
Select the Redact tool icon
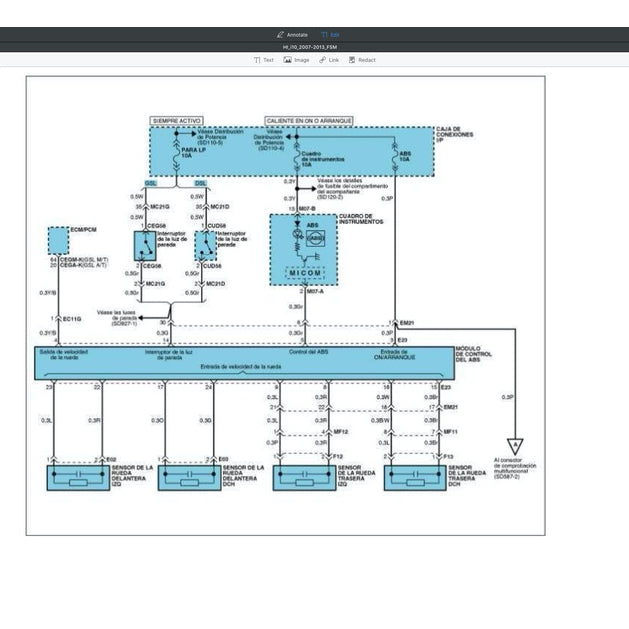click(362, 60)
